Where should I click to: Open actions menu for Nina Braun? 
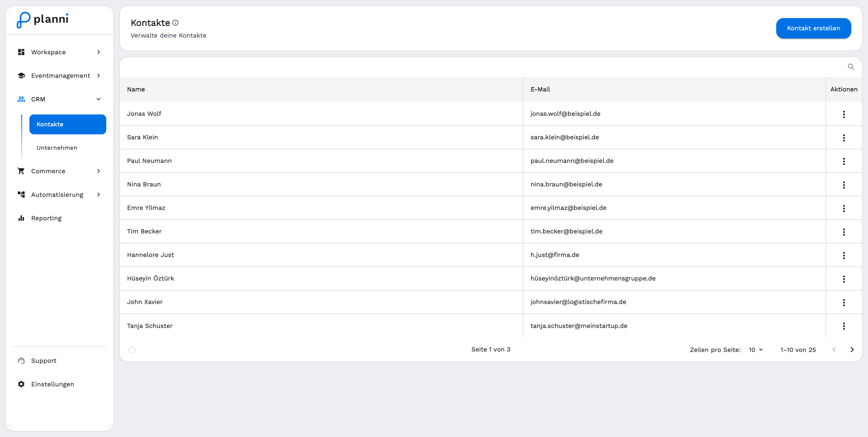click(844, 185)
